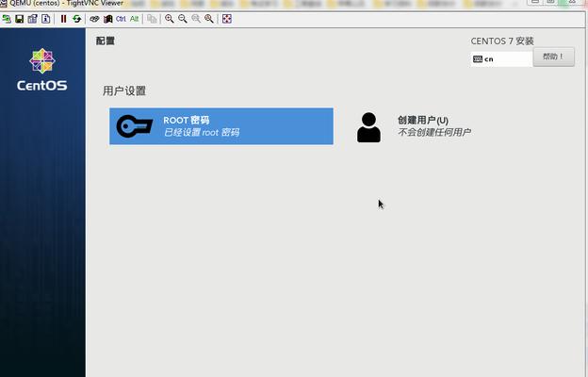
Task: Click the user silhouette icon
Action: [x=368, y=127]
